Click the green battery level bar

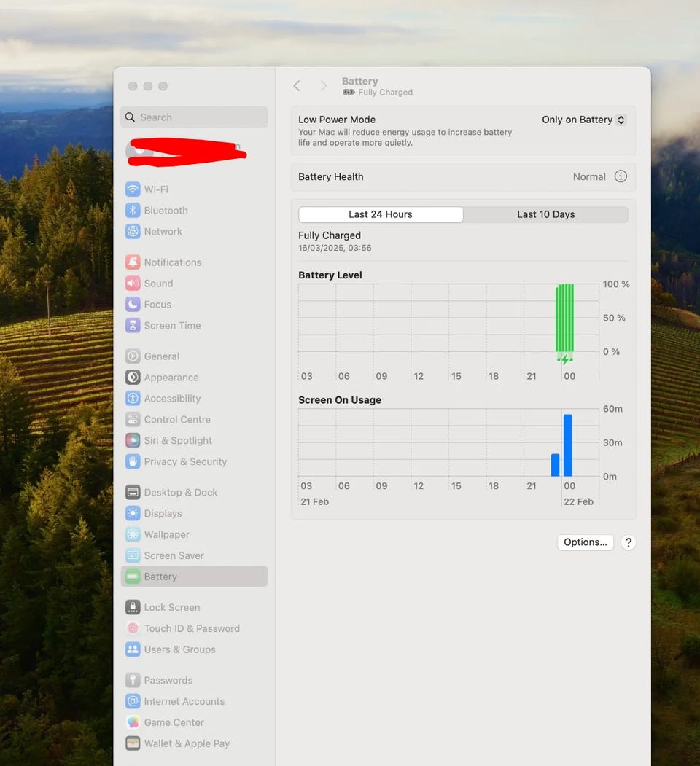click(564, 318)
